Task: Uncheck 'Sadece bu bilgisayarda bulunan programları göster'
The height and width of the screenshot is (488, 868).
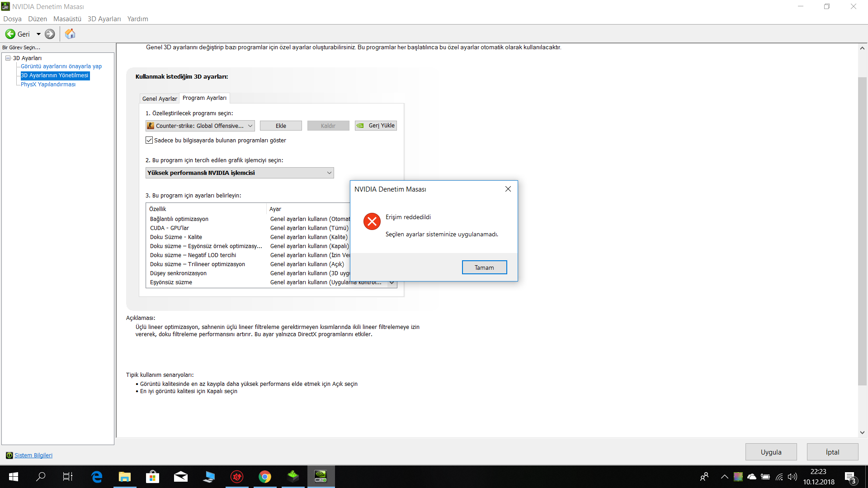Action: [149, 141]
